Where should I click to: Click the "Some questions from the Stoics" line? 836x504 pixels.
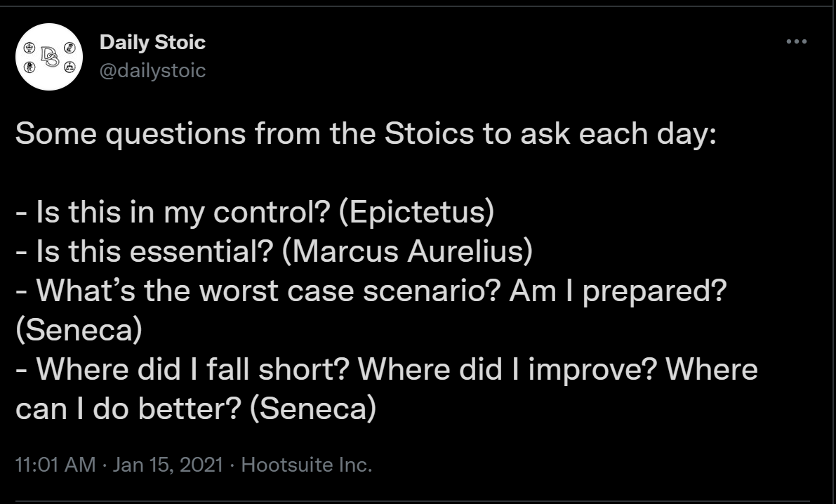(x=365, y=133)
